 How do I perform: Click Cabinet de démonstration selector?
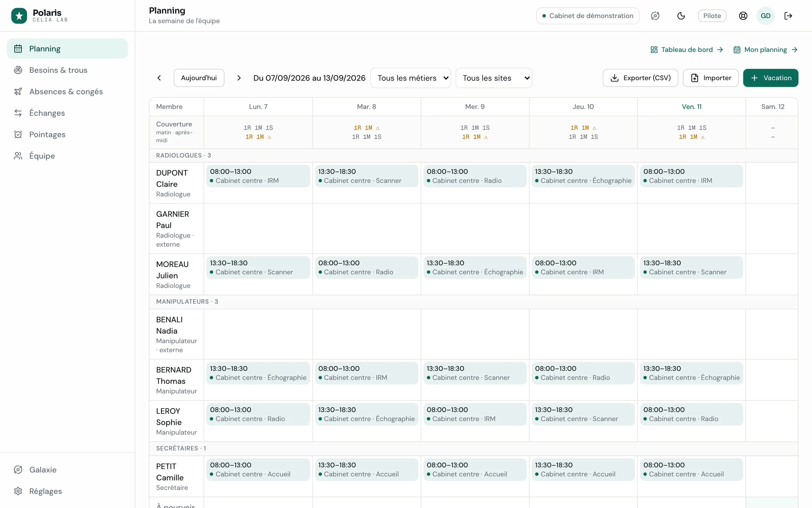pyautogui.click(x=588, y=16)
